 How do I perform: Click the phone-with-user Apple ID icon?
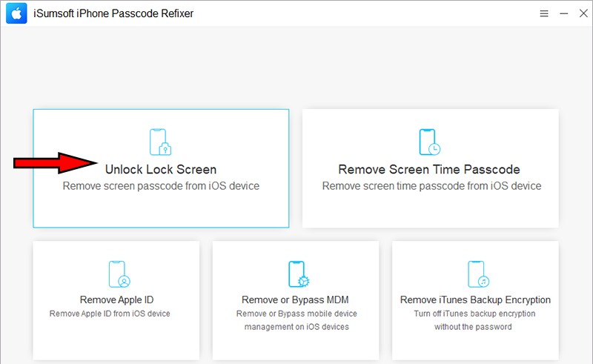pos(119,274)
